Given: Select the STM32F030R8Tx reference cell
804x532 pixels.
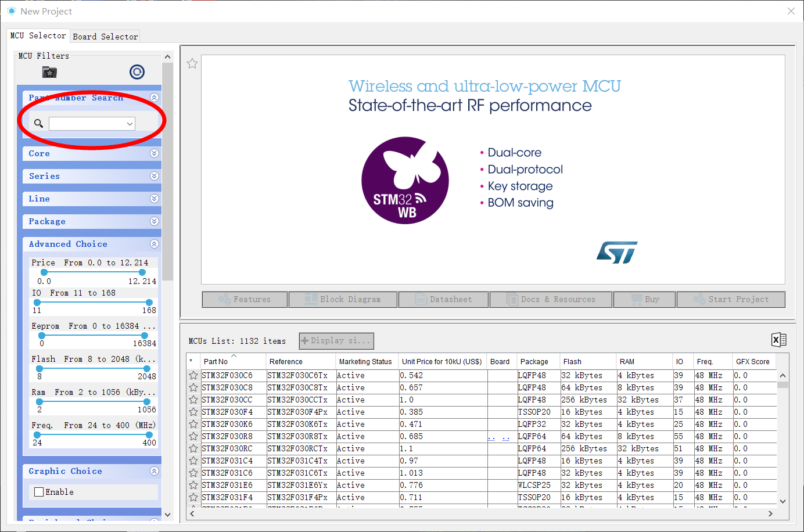Looking at the screenshot, I should click(x=300, y=437).
